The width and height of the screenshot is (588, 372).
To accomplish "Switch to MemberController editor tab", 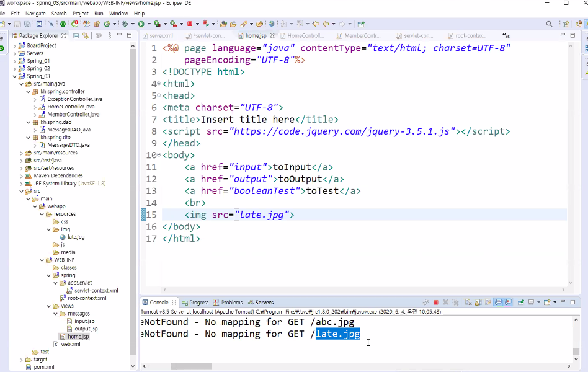I will pos(359,35).
